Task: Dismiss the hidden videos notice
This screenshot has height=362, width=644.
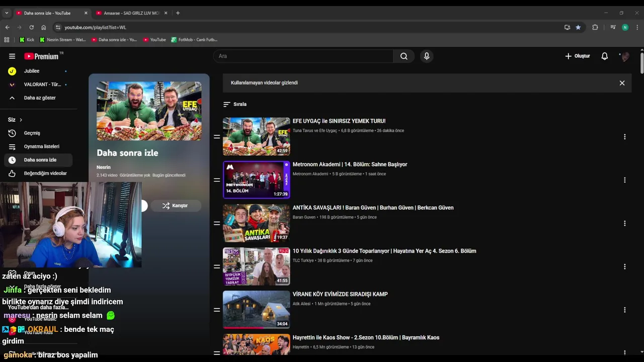Action: click(x=622, y=83)
